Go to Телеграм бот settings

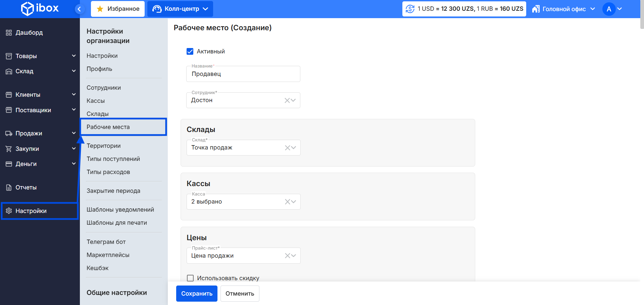[106, 242]
